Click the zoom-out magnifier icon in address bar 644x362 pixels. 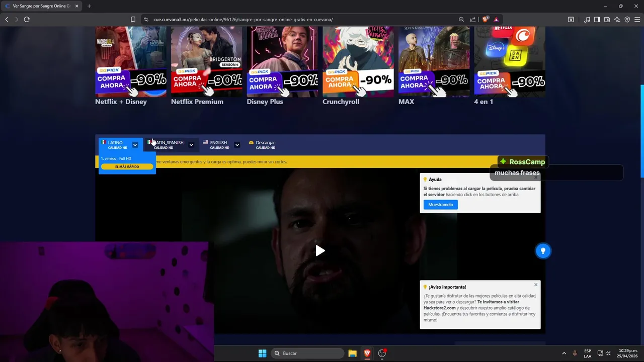[461, 20]
